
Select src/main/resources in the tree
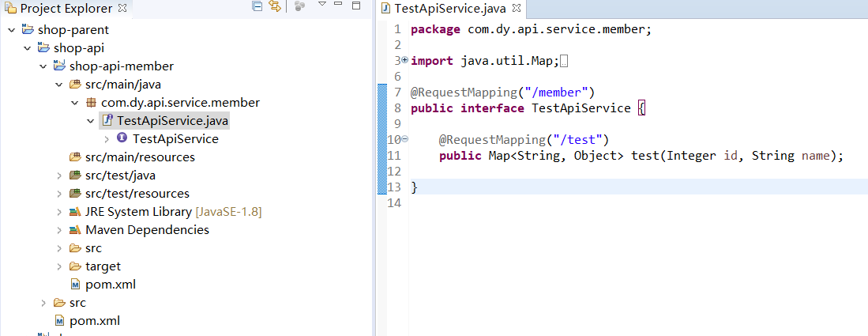(140, 157)
